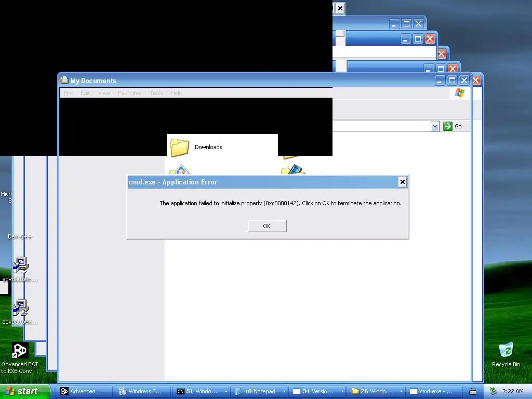This screenshot has width=532, height=399.
Task: Select the Advanced BAT to EXE Converter icon
Action: point(20,357)
